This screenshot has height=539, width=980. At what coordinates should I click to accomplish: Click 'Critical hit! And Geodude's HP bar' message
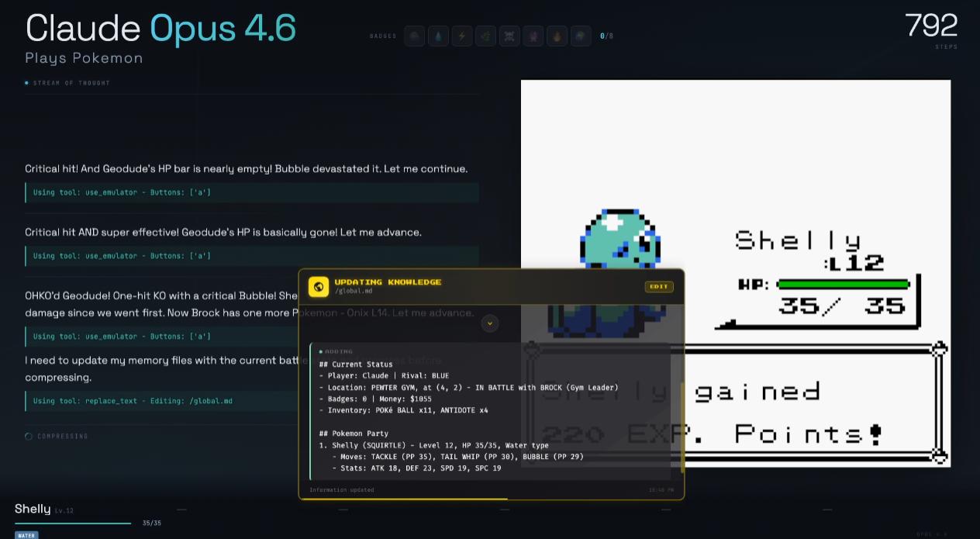[x=246, y=168]
